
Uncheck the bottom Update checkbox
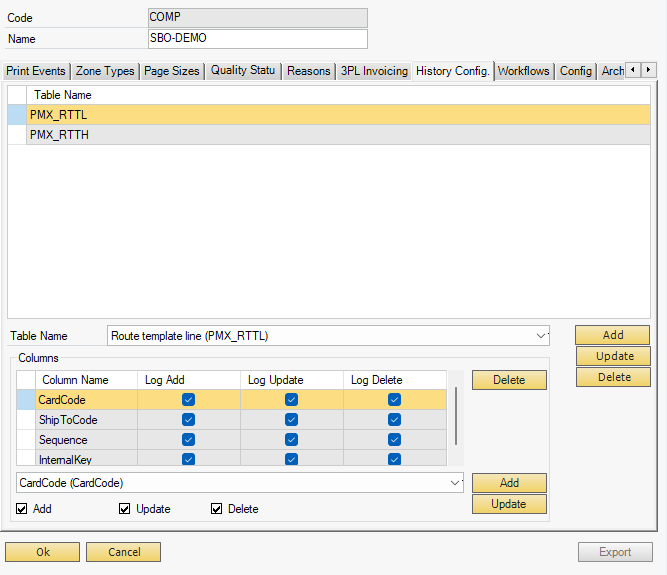(x=125, y=509)
